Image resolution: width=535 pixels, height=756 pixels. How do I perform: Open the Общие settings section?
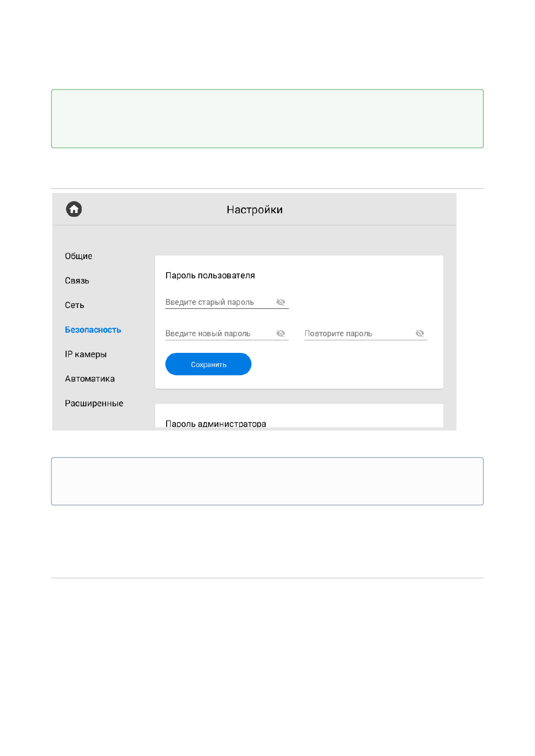pyautogui.click(x=79, y=256)
